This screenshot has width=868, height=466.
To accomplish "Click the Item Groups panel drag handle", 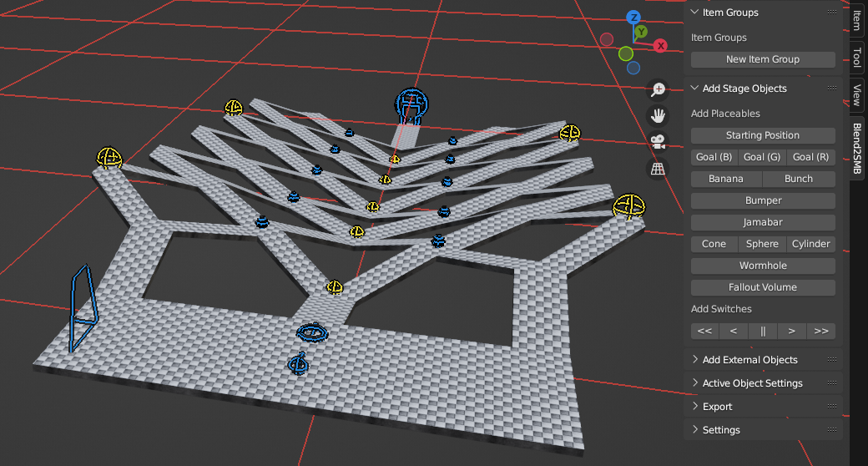I will click(x=831, y=13).
